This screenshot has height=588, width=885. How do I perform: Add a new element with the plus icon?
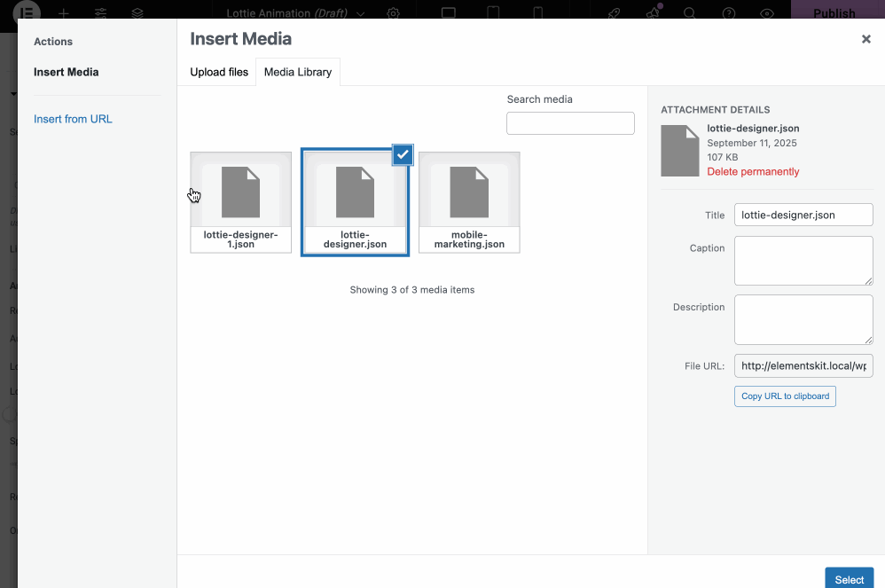pyautogui.click(x=63, y=12)
